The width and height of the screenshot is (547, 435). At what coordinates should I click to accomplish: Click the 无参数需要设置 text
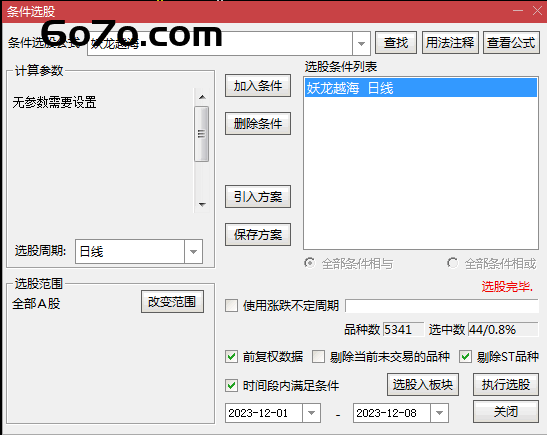pyautogui.click(x=54, y=102)
